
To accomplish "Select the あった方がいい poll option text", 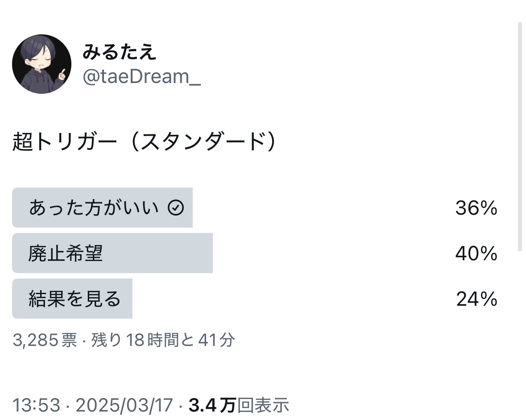I will [x=94, y=208].
